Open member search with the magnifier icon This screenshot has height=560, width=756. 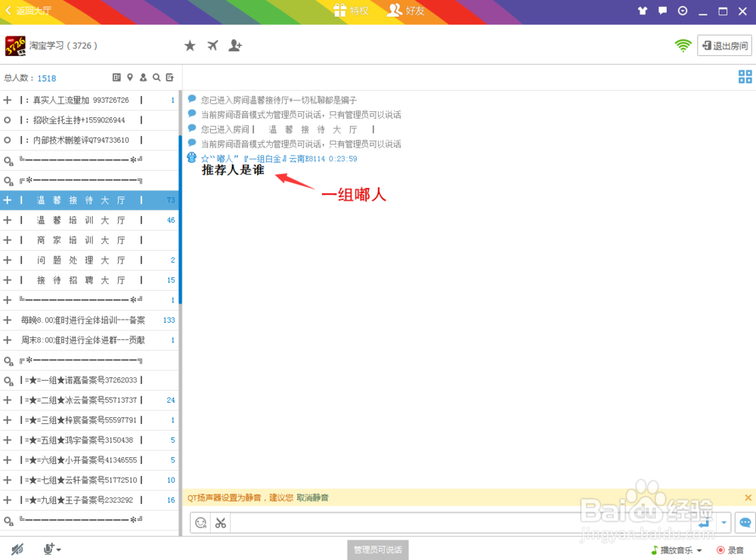155,78
